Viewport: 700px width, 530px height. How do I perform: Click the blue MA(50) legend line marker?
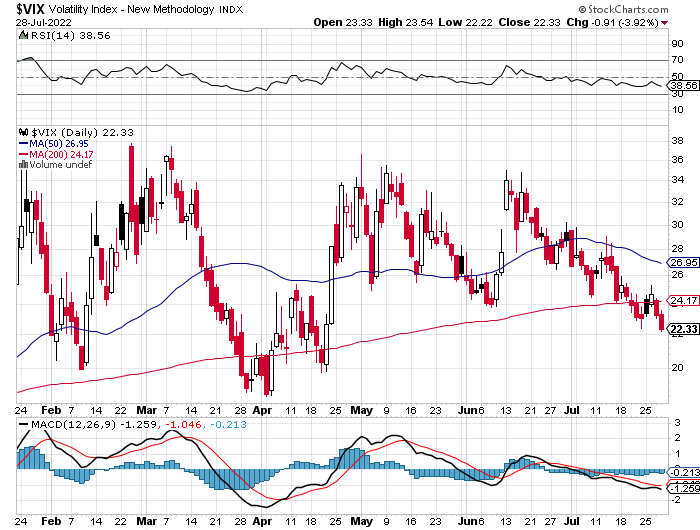click(x=21, y=143)
